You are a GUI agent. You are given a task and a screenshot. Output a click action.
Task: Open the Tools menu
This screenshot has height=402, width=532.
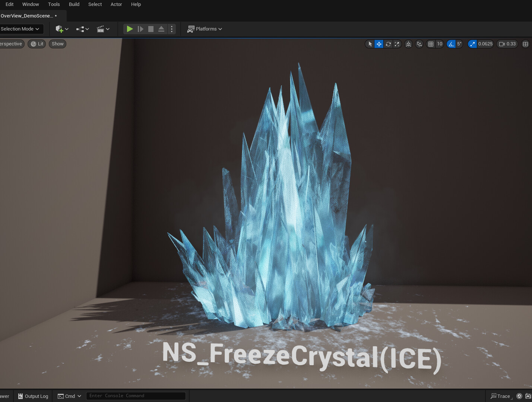54,4
